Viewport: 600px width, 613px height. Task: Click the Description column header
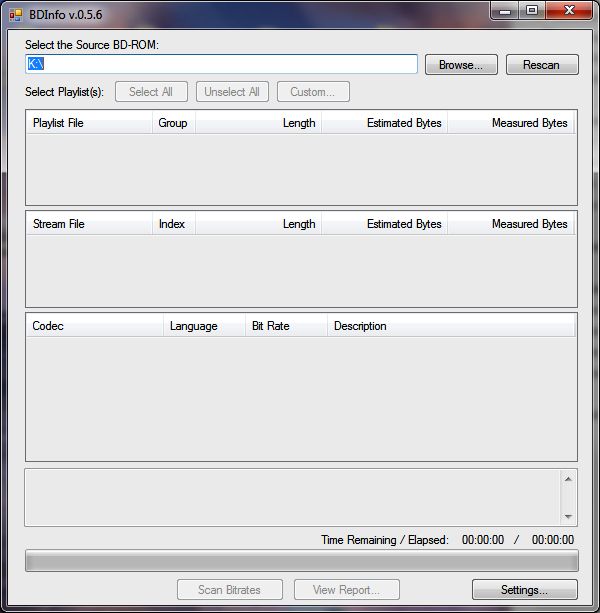coord(451,325)
